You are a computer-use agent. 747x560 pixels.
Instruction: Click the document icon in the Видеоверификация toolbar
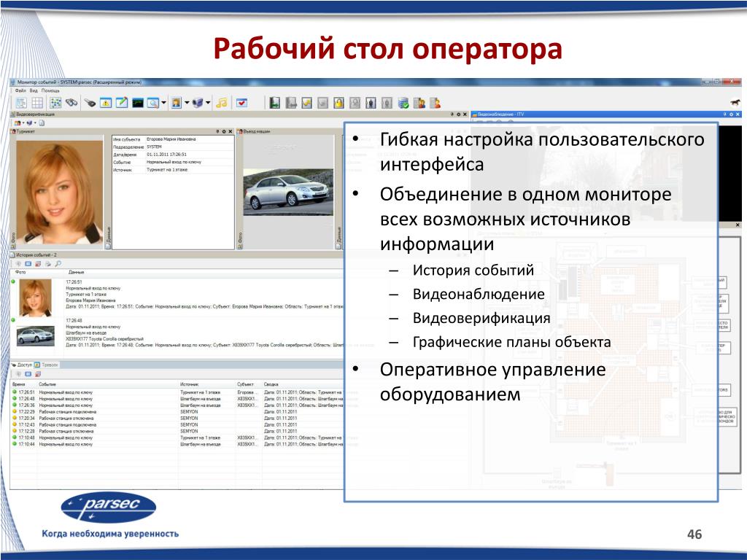(42, 122)
